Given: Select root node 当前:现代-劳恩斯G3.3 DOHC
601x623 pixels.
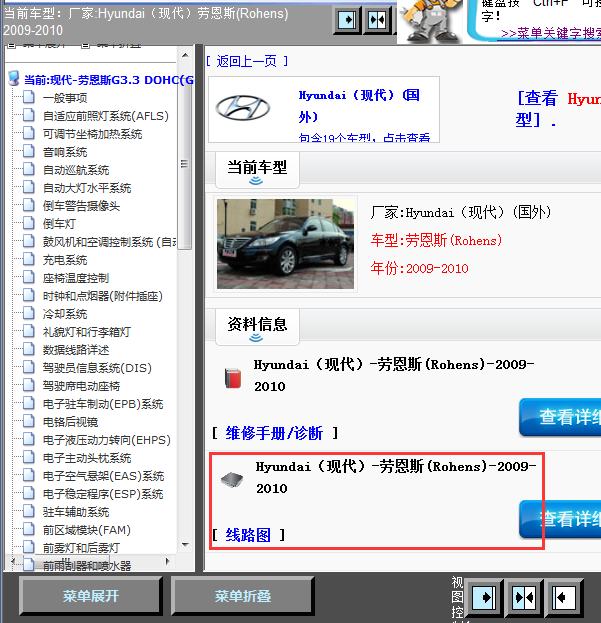Looking at the screenshot, I should 109,80.
